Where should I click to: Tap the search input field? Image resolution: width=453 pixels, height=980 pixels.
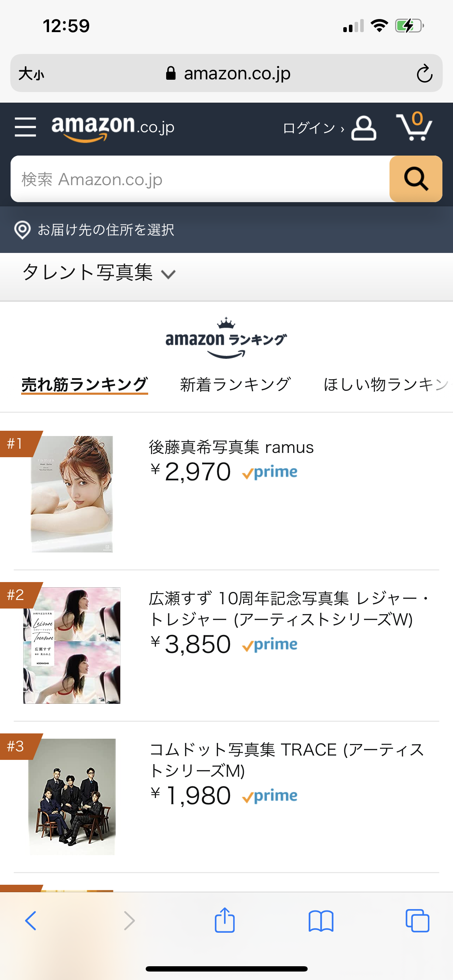tap(190, 179)
